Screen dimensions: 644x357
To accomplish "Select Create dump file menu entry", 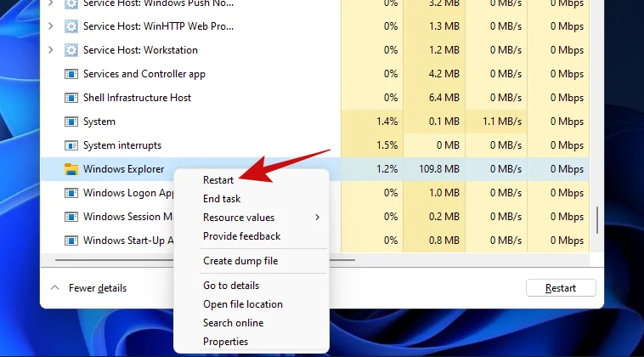I will (240, 261).
